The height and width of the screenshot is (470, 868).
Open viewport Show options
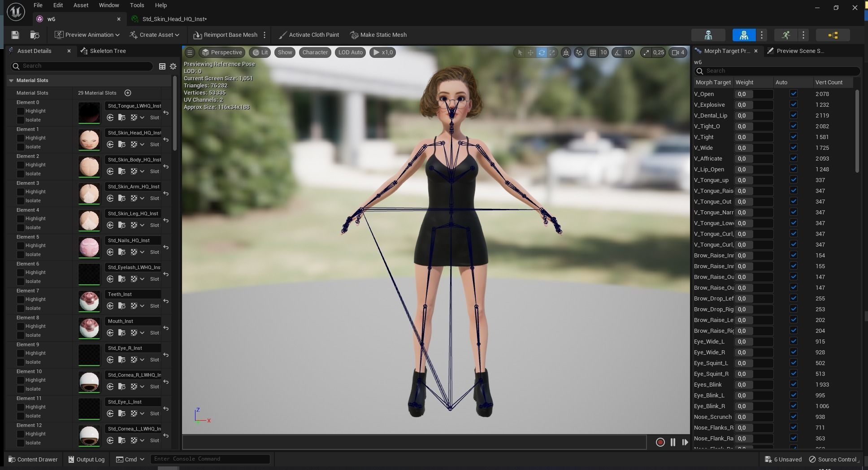pyautogui.click(x=285, y=52)
